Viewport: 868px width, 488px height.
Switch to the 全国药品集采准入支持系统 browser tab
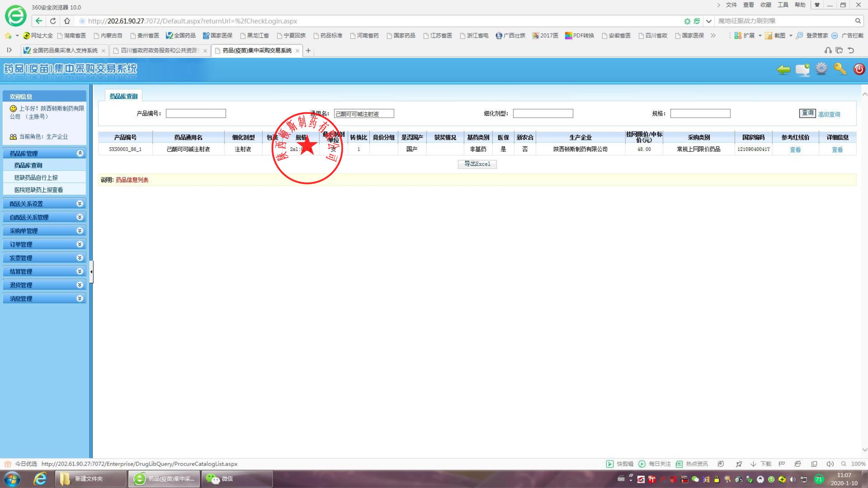tap(64, 50)
